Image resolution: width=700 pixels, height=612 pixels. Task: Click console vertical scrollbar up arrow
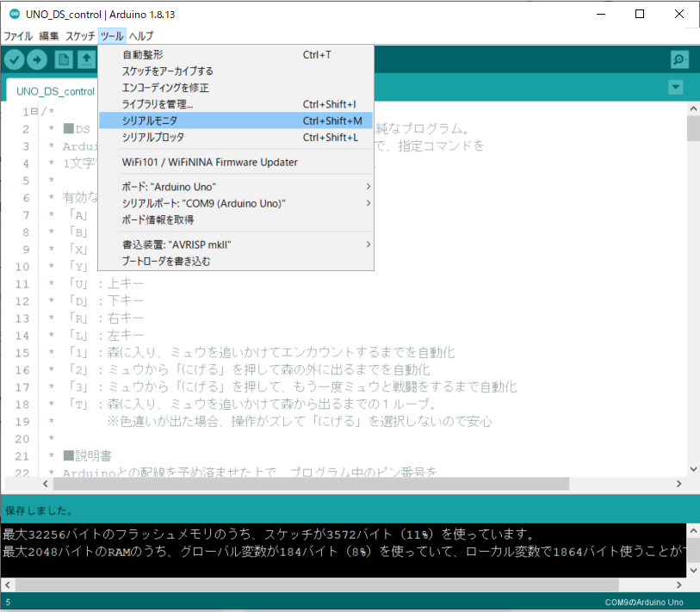[x=693, y=531]
